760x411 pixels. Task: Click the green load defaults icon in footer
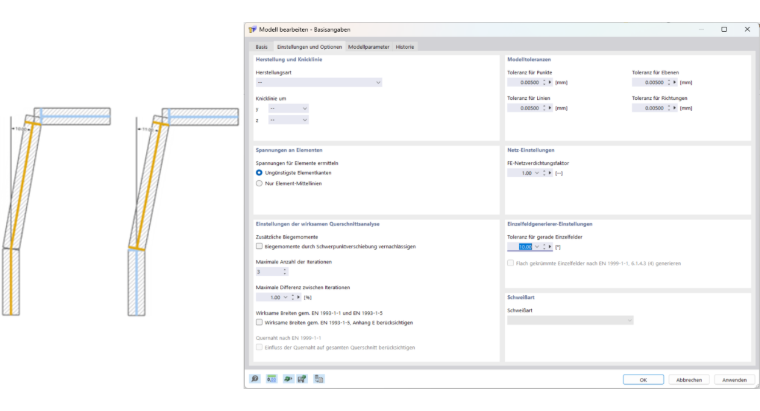pyautogui.click(x=287, y=379)
